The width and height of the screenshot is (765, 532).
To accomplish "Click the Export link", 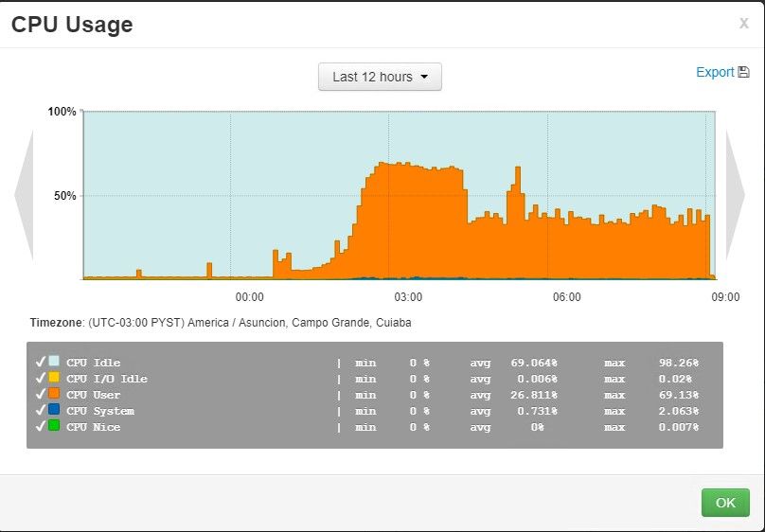I will (715, 72).
